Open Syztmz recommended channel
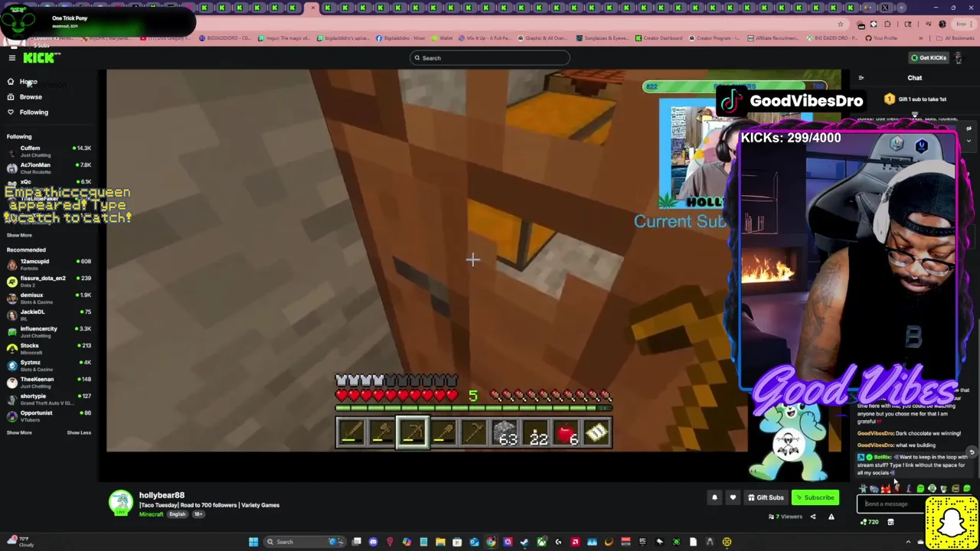980x551 pixels. 47,365
